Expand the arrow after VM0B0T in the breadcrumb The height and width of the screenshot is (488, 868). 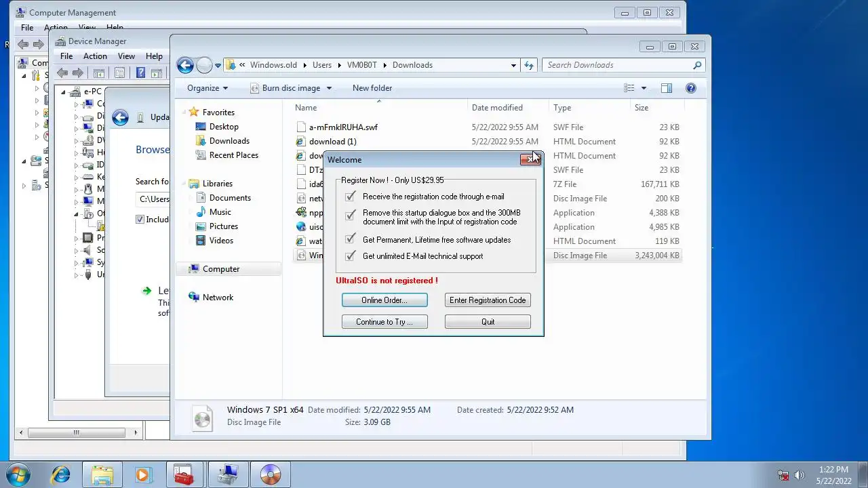click(x=384, y=65)
